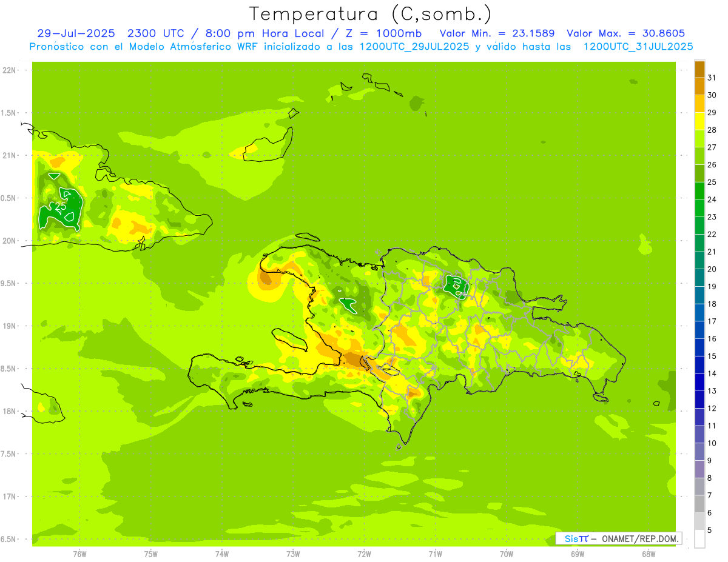The height and width of the screenshot is (562, 728).
Task: Pick the dark green swatch between 24 and 25
Action: [699, 191]
